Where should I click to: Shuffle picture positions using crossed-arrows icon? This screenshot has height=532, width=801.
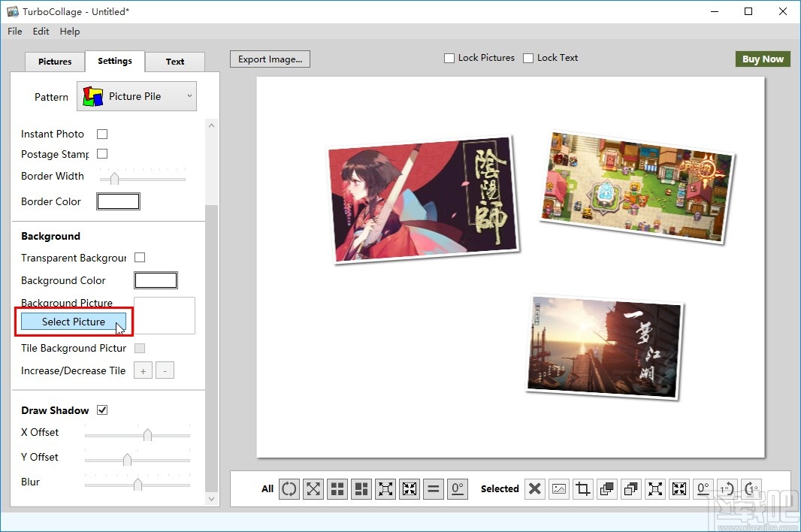click(x=313, y=488)
